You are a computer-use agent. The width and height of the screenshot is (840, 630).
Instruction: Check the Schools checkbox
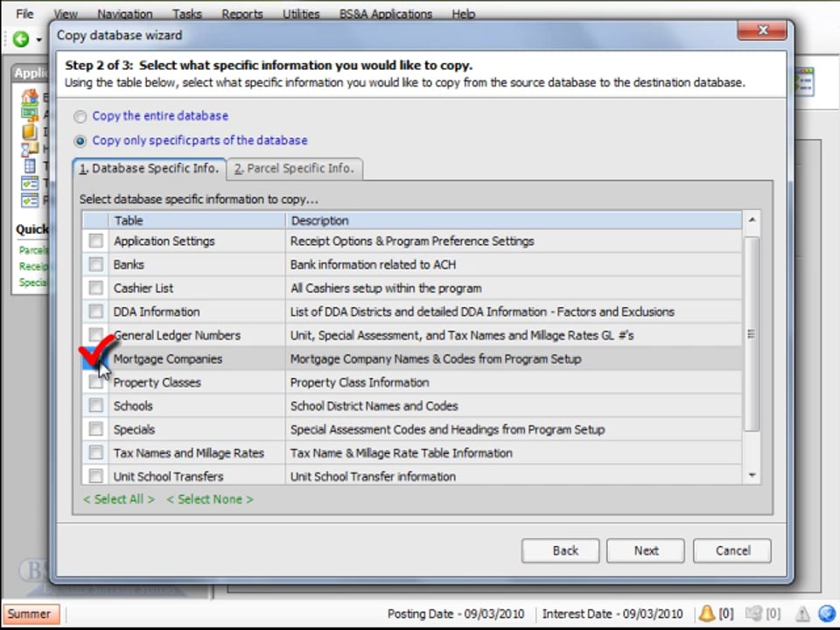pyautogui.click(x=96, y=405)
